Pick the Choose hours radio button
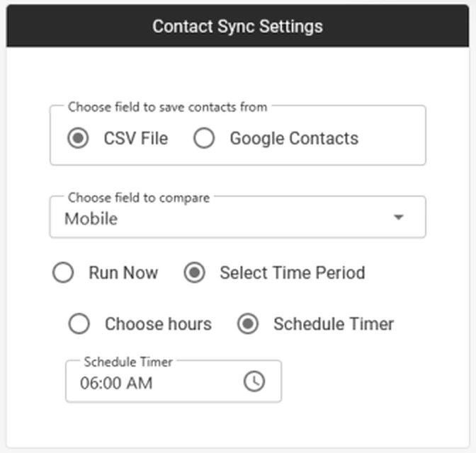 [x=79, y=323]
